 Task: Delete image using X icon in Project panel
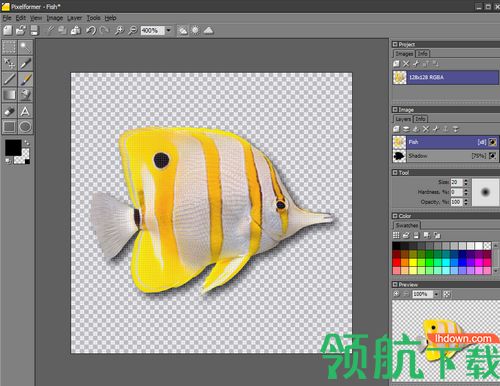pyautogui.click(x=406, y=64)
